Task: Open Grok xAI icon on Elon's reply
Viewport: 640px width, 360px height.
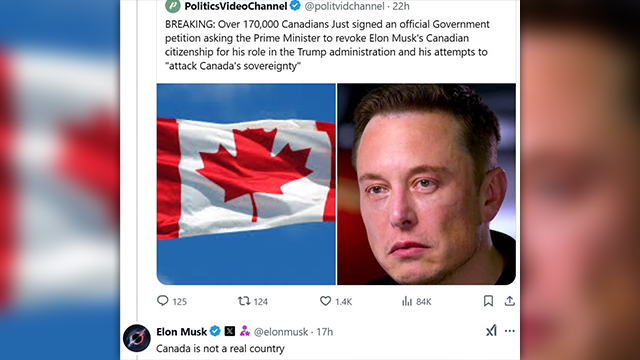Action: click(491, 330)
